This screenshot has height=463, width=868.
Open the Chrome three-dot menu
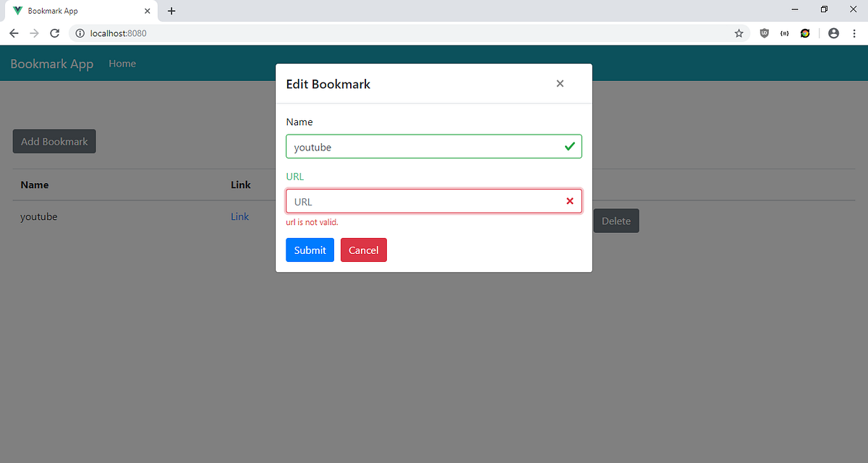point(854,33)
